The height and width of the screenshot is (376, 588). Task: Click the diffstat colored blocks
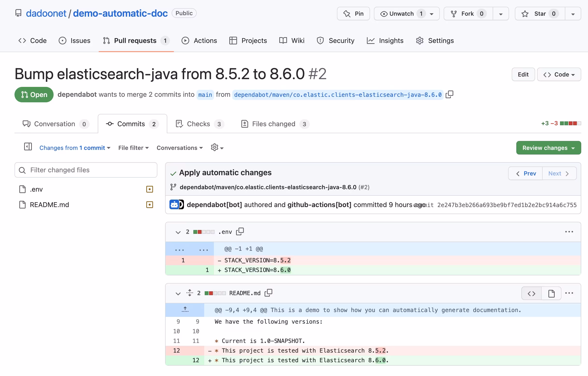point(571,123)
